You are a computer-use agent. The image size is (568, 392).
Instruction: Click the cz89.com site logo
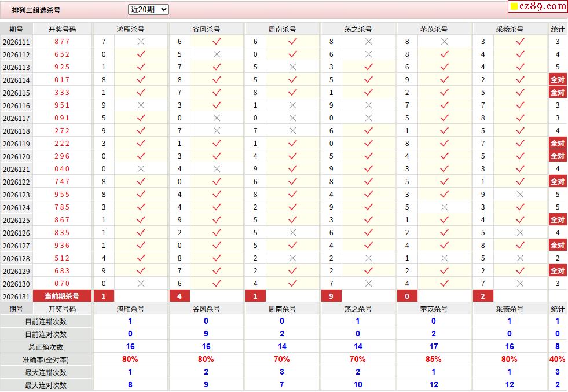pyautogui.click(x=543, y=6)
